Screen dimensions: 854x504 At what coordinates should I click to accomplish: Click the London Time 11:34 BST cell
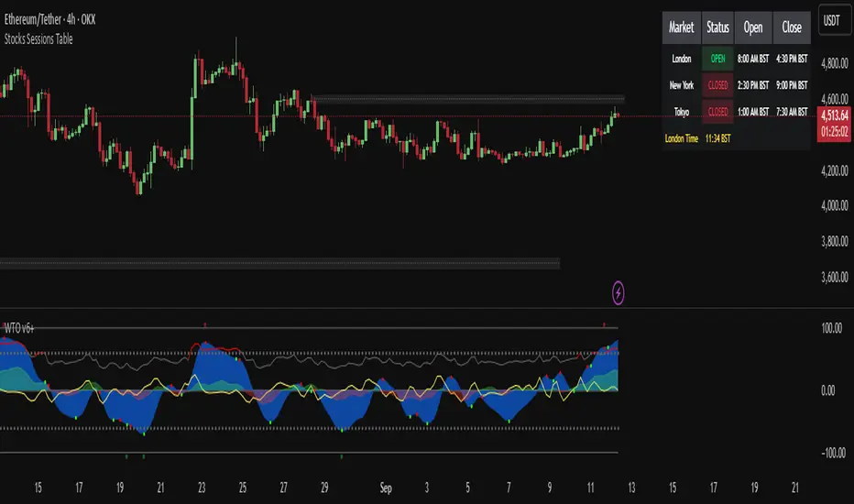click(717, 138)
